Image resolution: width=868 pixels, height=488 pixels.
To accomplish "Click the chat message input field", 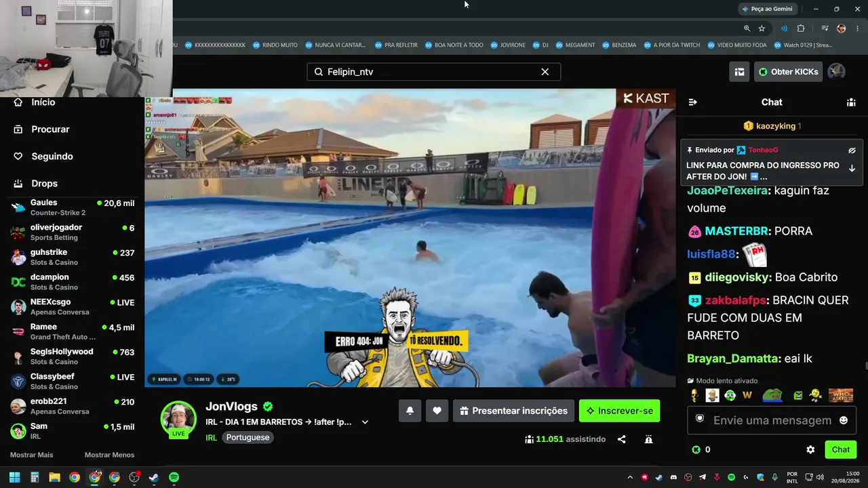I will [772, 420].
